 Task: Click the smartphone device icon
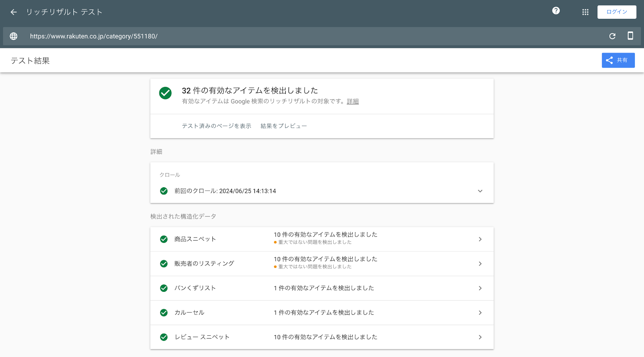630,36
